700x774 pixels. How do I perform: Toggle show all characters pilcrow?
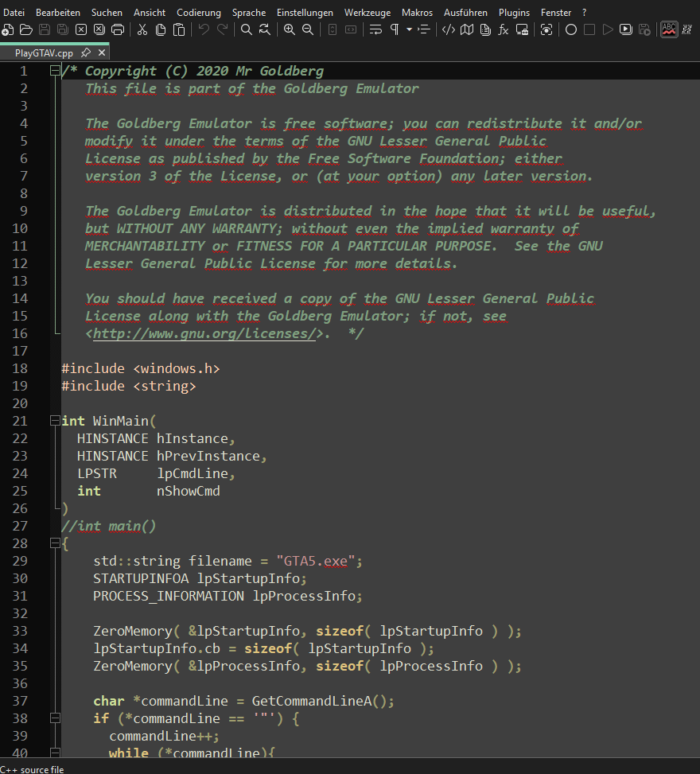click(x=395, y=30)
